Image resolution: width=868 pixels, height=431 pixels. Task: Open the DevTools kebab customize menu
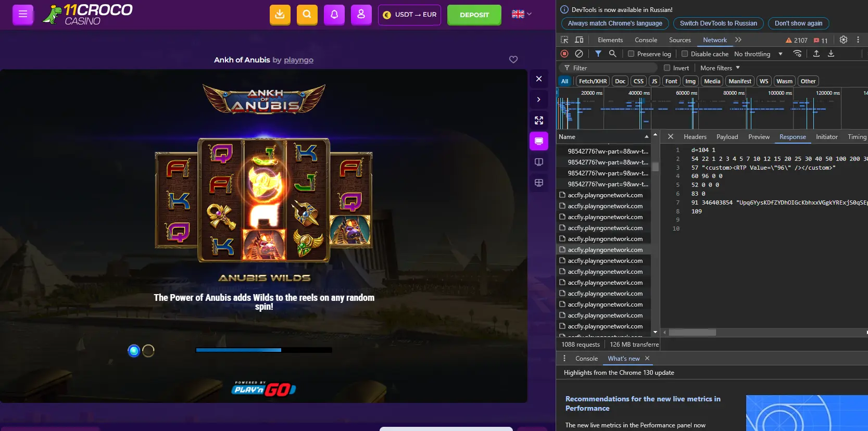[858, 40]
